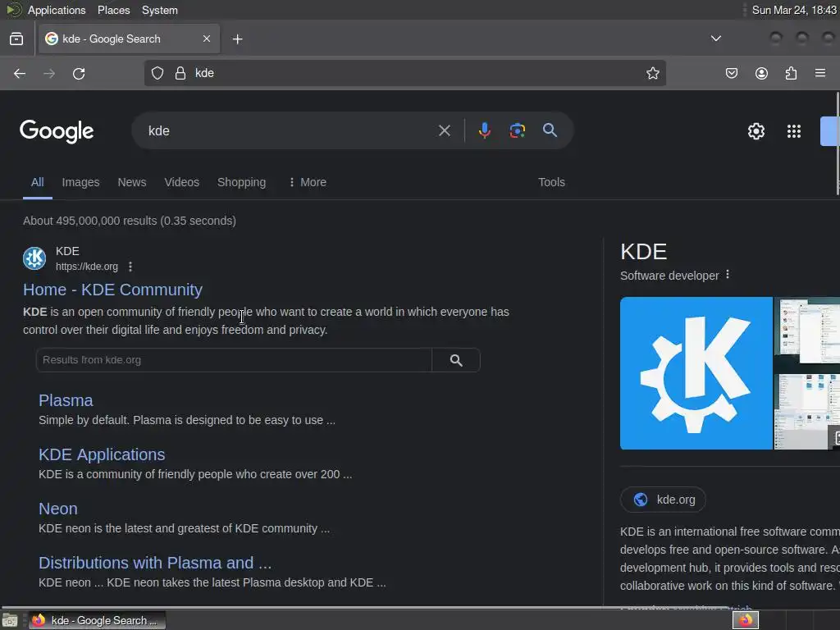Click show desktop icon in bottom panel
This screenshot has width=840, height=630.
[x=10, y=621]
